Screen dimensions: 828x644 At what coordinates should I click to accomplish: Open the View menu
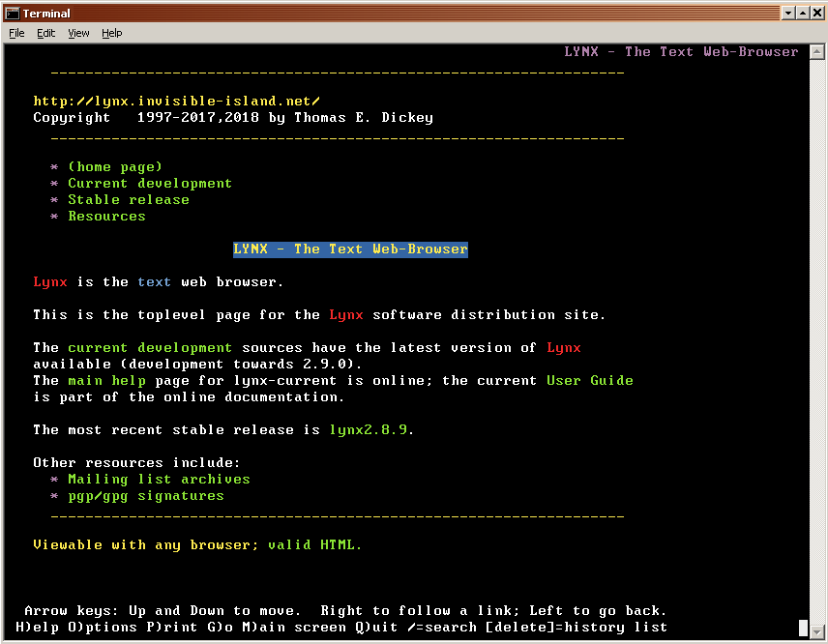(78, 33)
